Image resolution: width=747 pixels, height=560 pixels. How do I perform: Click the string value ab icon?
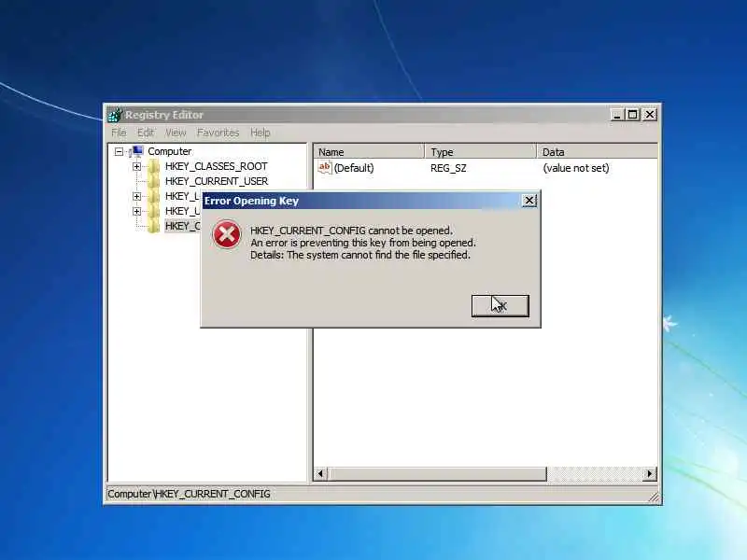pyautogui.click(x=324, y=168)
